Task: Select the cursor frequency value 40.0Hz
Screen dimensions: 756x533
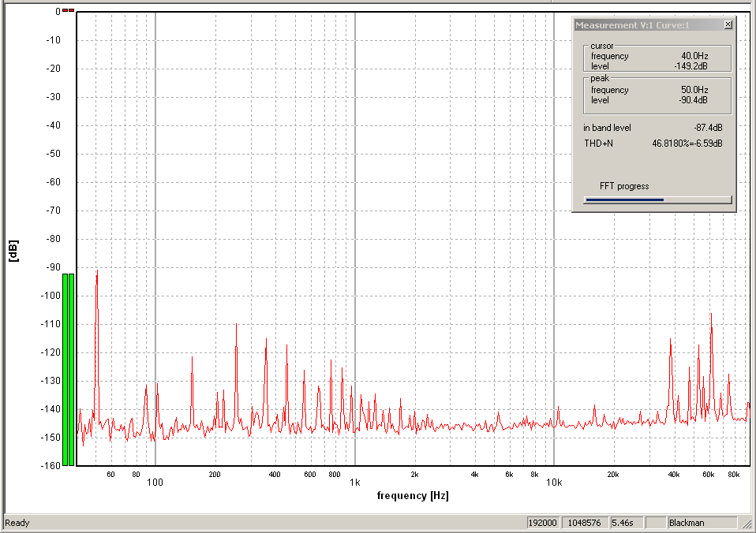Action: [x=694, y=56]
